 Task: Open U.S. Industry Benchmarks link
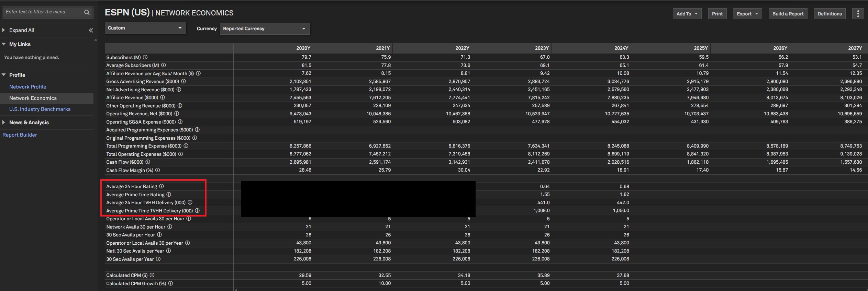(x=40, y=109)
